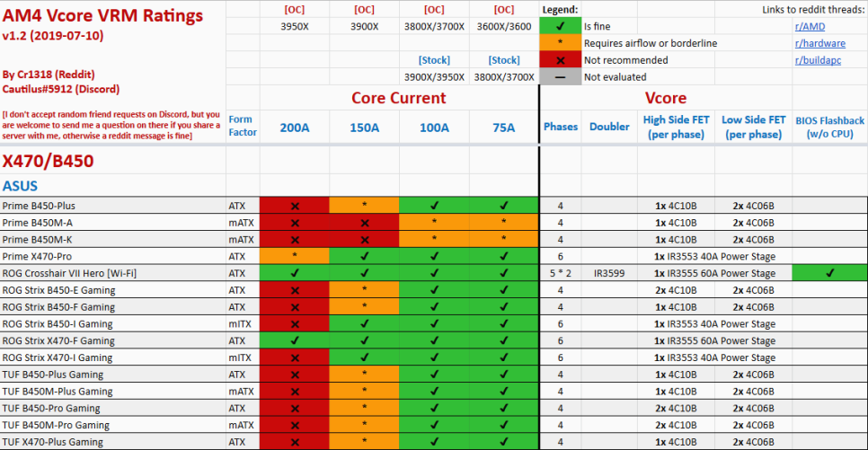The width and height of the screenshot is (868, 450).
Task: Click the Discord friend request note text
Action: pos(111,125)
